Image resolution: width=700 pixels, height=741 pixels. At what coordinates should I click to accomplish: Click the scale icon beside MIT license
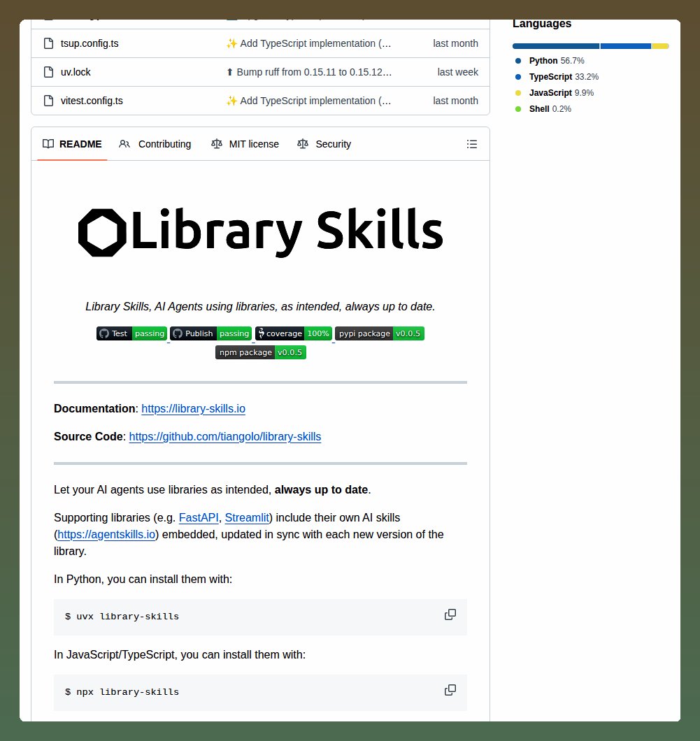pos(217,144)
